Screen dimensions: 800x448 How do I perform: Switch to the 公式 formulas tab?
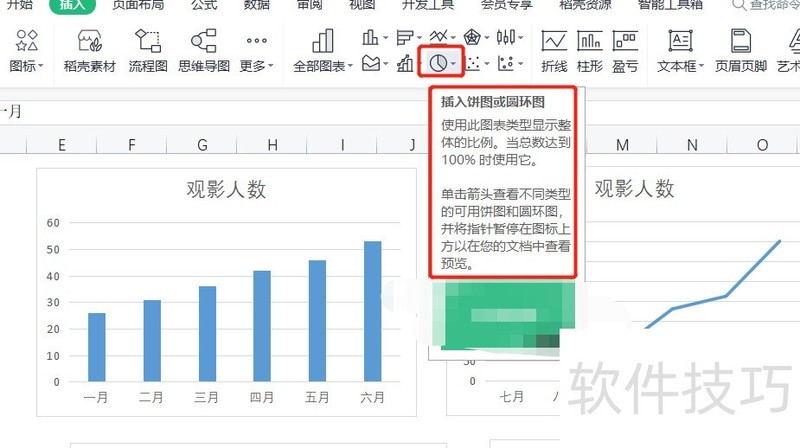204,5
